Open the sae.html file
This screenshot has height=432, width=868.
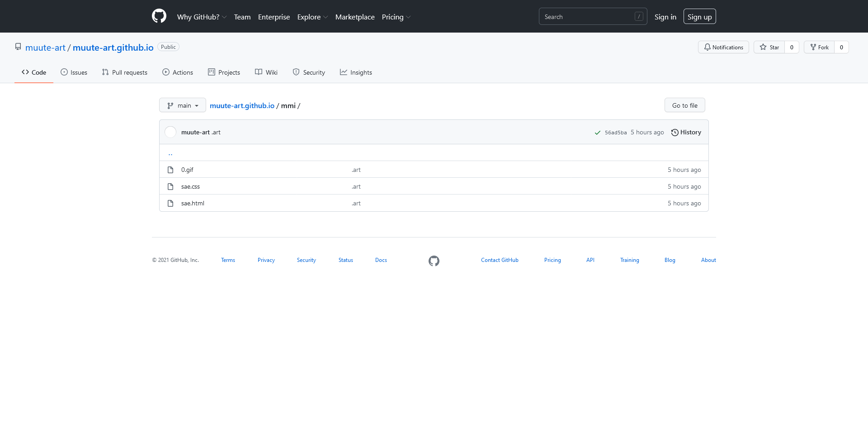tap(193, 203)
